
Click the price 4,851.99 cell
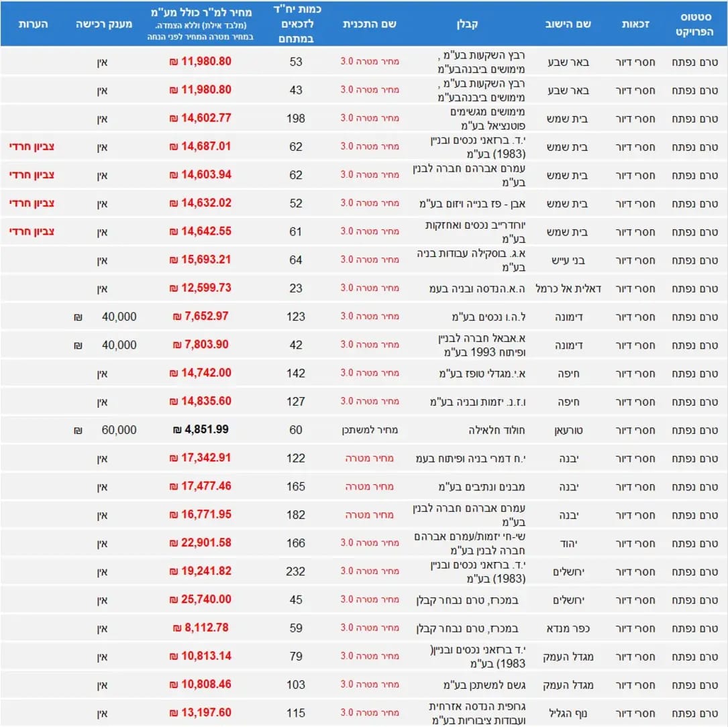pyautogui.click(x=201, y=430)
